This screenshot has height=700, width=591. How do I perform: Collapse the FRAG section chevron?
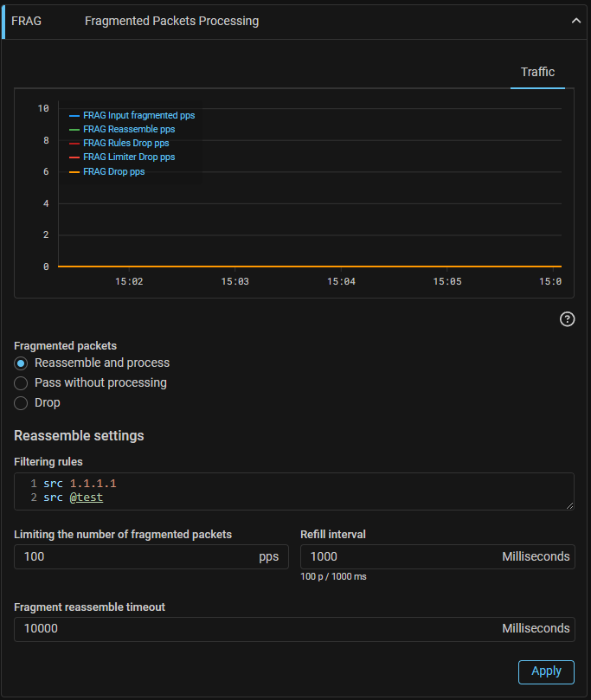(576, 21)
